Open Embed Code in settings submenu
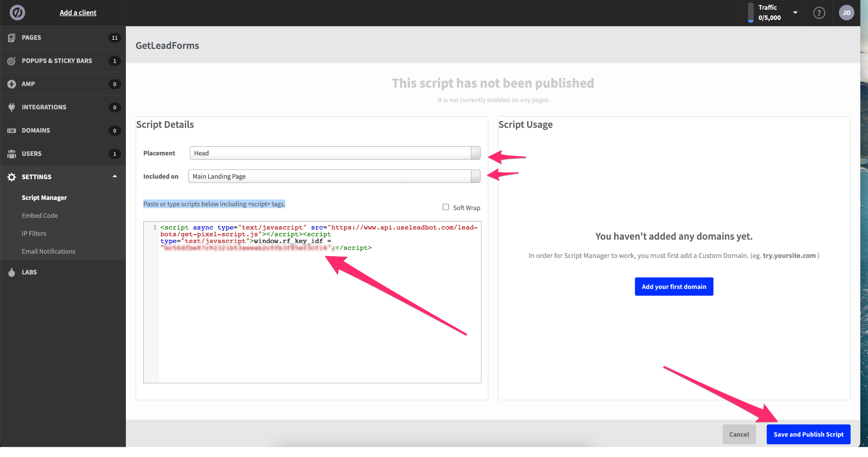868x457 pixels. [40, 216]
